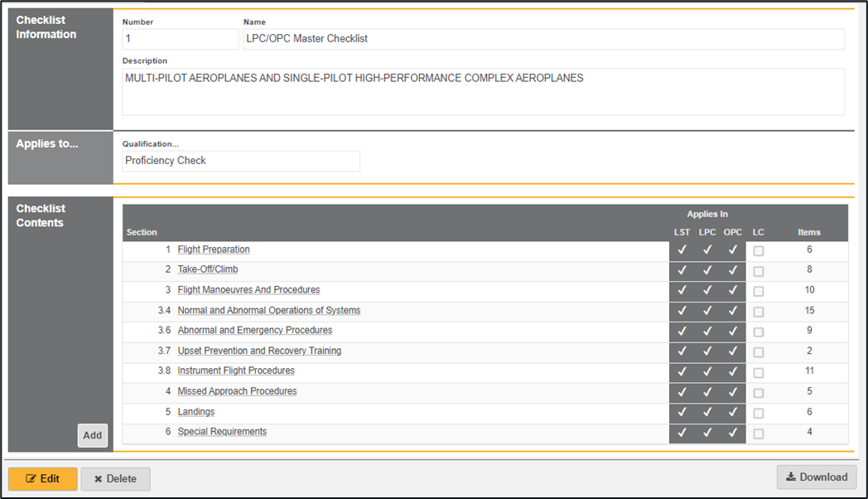Open Flight Manoeuvres And Procedures section
The height and width of the screenshot is (499, 868).
(248, 290)
